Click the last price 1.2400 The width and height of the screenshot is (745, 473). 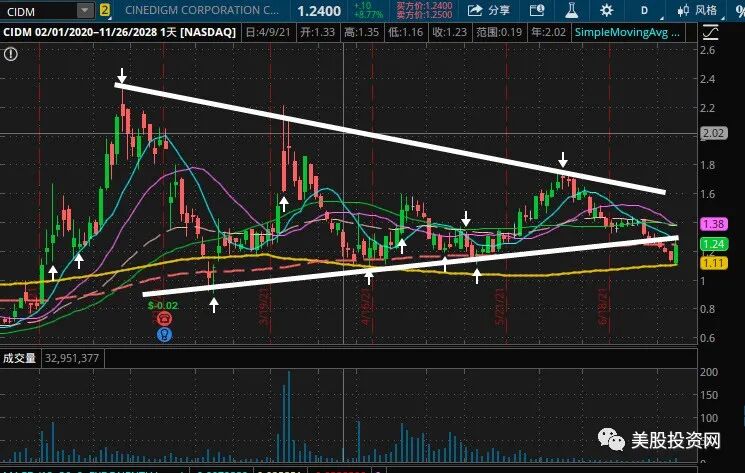coord(319,11)
